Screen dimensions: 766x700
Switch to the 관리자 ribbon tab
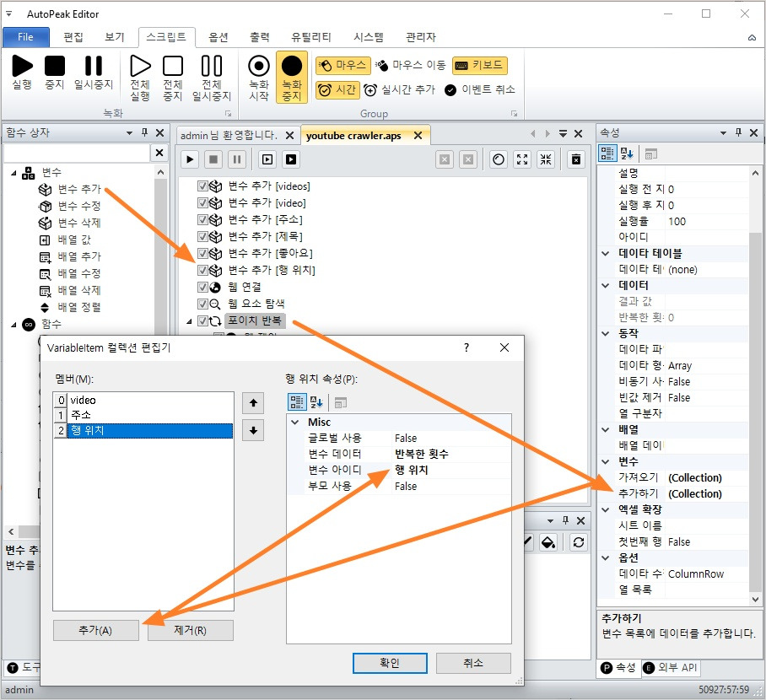421,37
